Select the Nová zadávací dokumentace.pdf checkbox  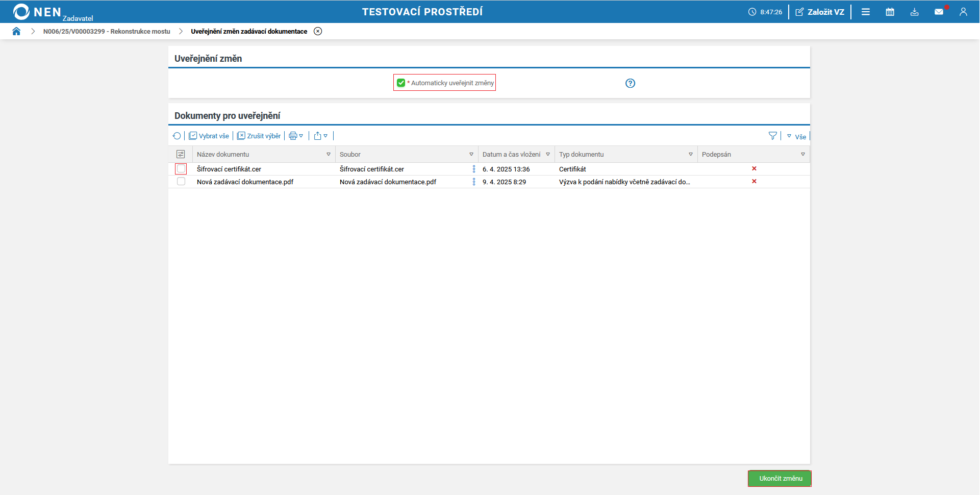pos(181,182)
